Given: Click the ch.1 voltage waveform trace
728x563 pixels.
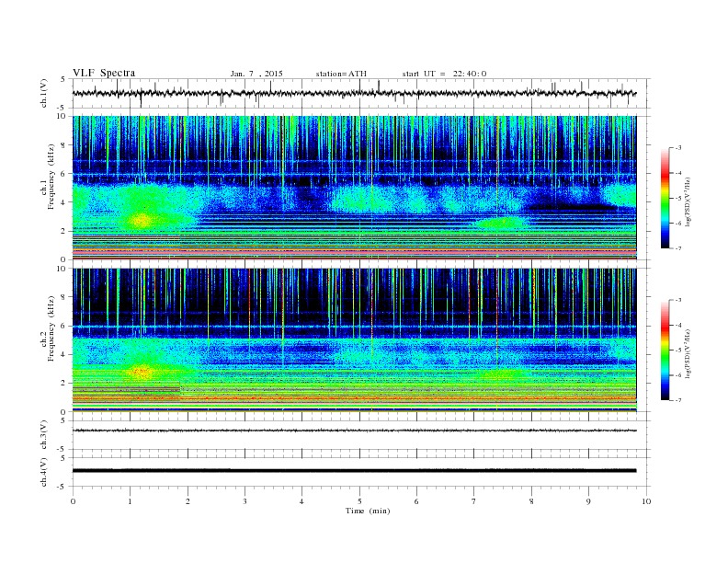Looking at the screenshot, I should 354,93.
